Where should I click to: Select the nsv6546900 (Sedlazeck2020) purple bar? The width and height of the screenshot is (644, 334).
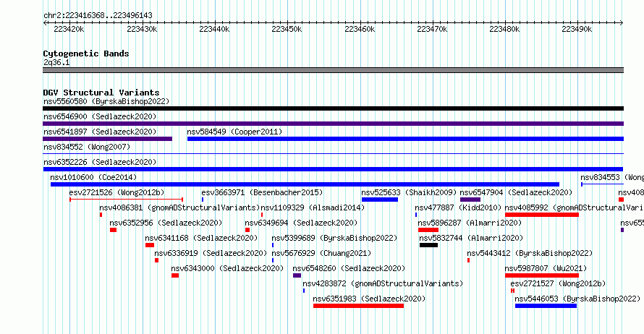(x=333, y=124)
